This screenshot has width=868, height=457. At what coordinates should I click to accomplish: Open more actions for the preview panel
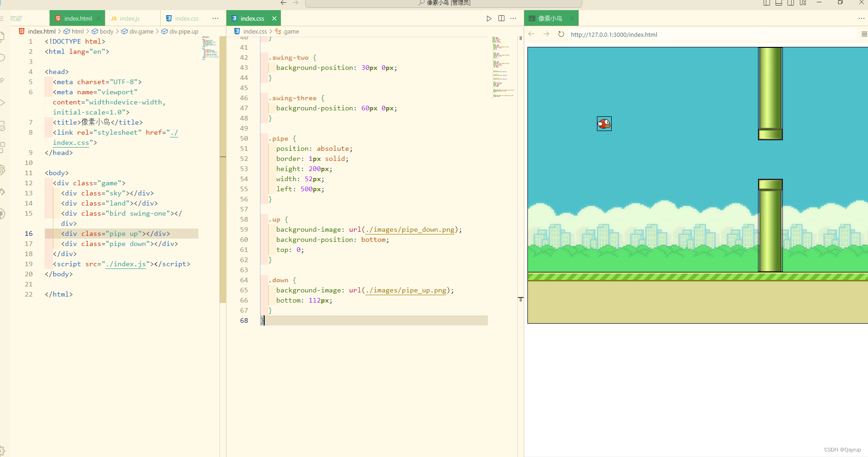coord(861,18)
